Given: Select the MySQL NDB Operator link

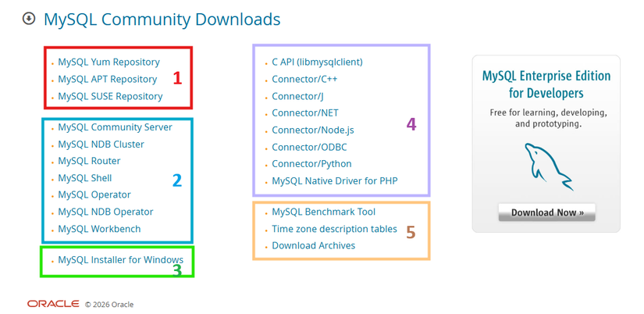Looking at the screenshot, I should tap(105, 212).
